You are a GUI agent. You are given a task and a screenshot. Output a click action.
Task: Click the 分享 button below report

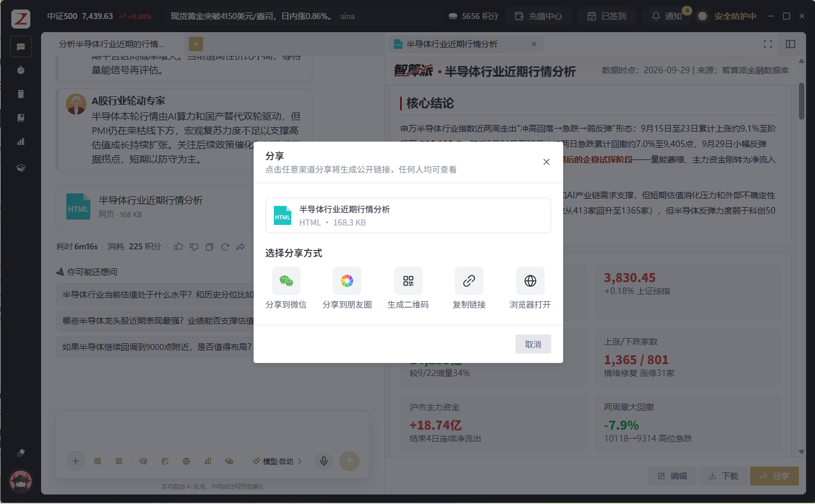point(775,476)
